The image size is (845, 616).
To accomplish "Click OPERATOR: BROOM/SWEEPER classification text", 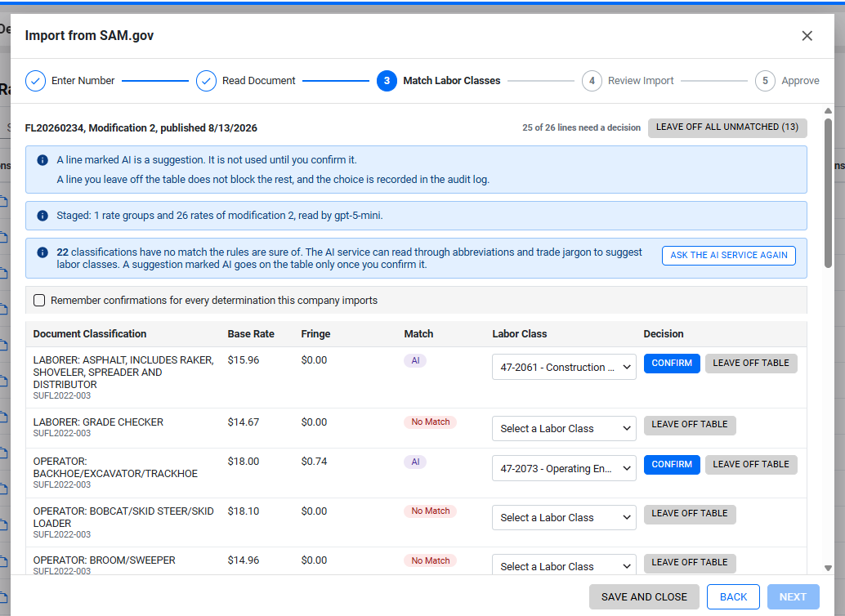I will click(x=104, y=560).
